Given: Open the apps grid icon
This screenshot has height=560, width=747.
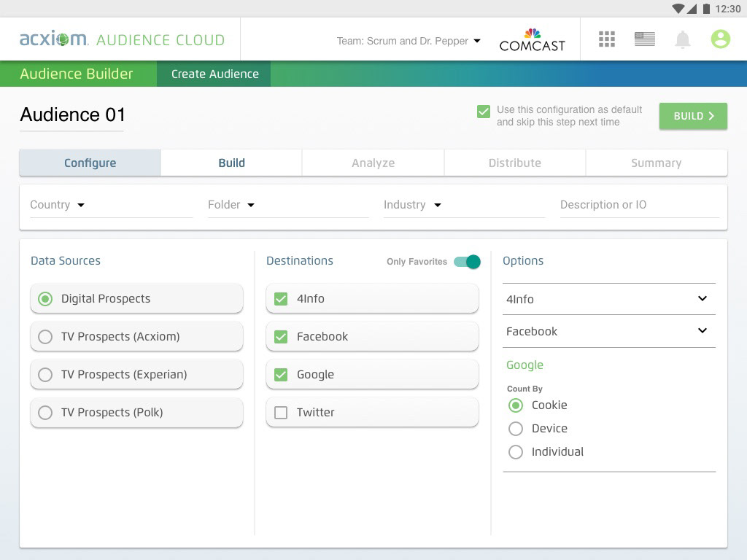Looking at the screenshot, I should pos(607,39).
